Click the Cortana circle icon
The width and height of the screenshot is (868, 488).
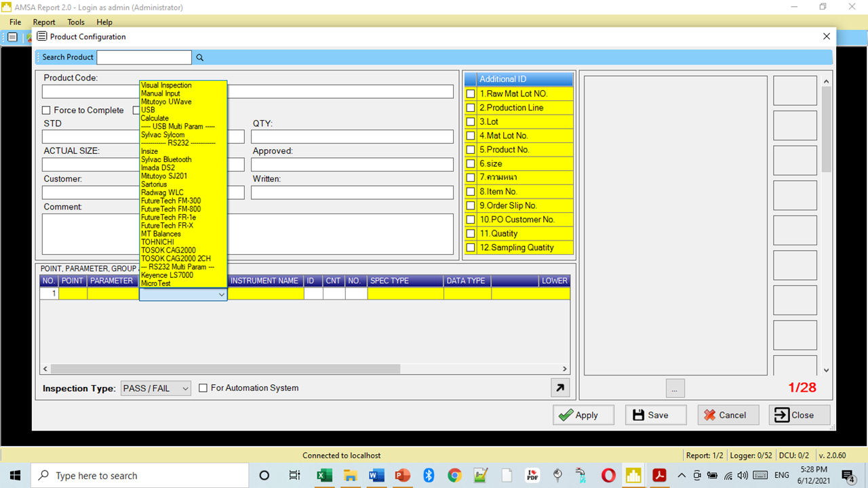pyautogui.click(x=264, y=475)
